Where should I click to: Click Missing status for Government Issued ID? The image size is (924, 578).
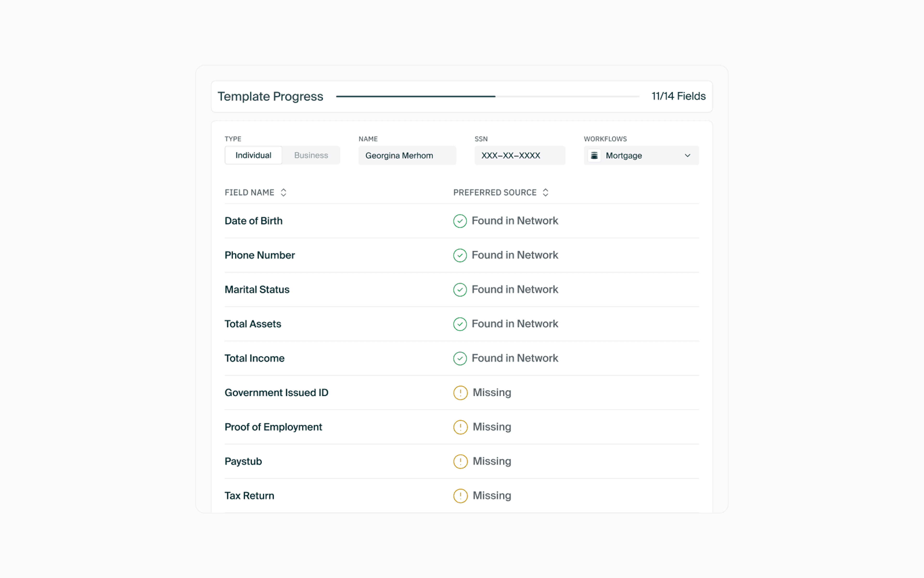click(492, 393)
